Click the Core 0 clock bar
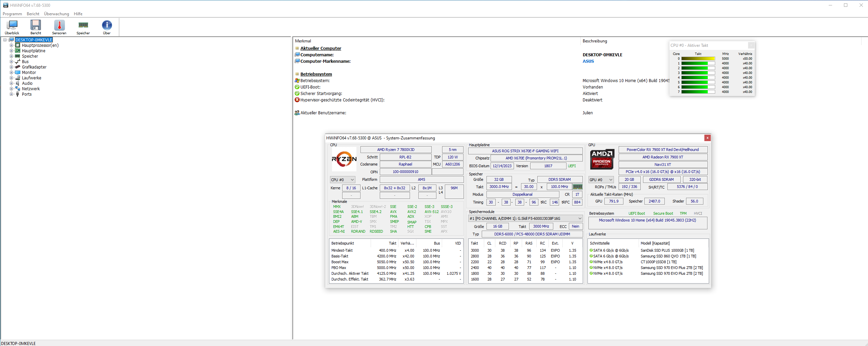This screenshot has height=346, width=868. point(698,59)
